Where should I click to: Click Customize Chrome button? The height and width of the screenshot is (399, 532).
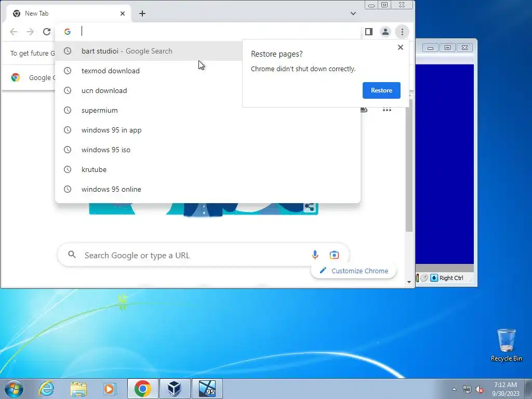click(x=353, y=271)
